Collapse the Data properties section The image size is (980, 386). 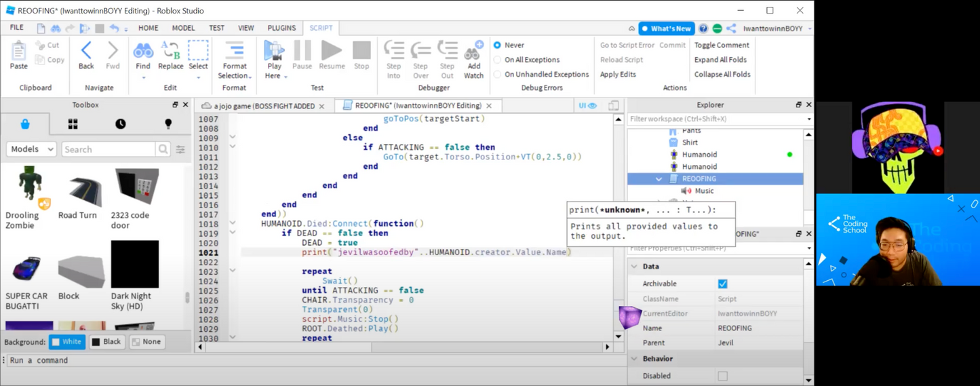pos(635,267)
